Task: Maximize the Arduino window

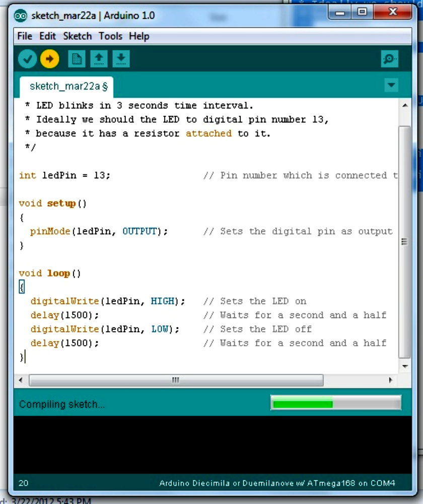Action: pyautogui.click(x=362, y=13)
